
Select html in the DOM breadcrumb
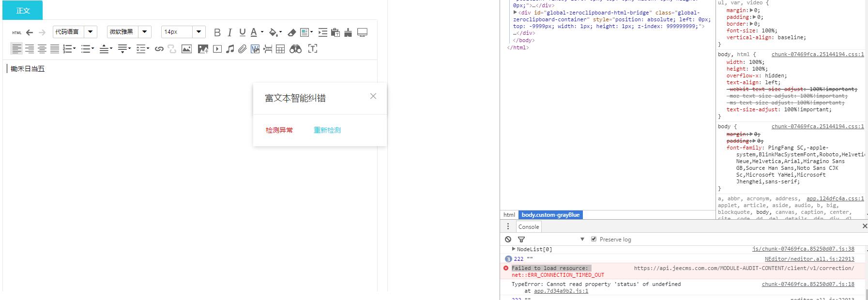(x=509, y=215)
